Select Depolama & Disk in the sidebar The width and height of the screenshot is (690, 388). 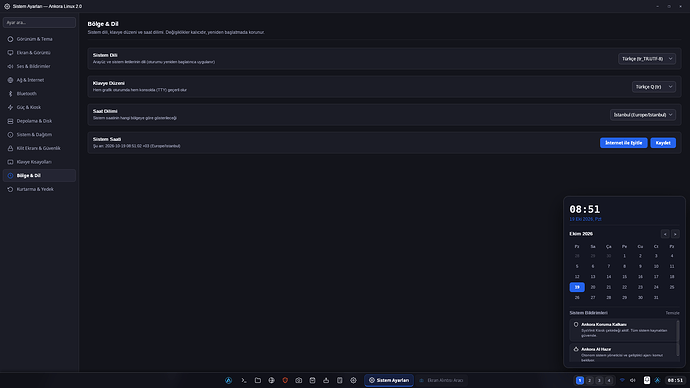[x=39, y=121]
